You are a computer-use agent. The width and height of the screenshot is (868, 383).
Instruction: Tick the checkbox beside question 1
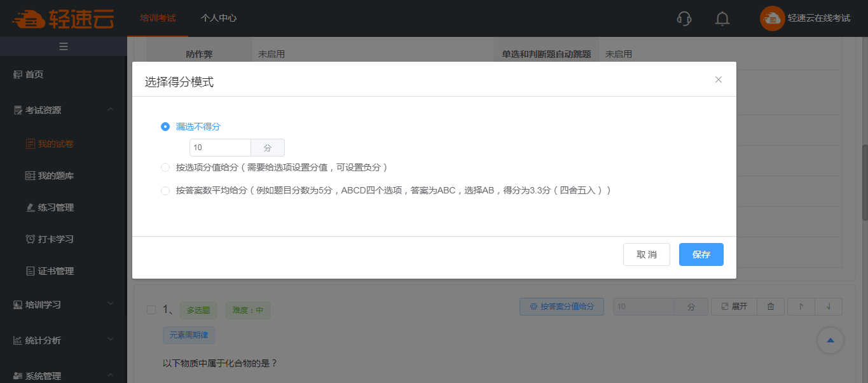pos(151,310)
